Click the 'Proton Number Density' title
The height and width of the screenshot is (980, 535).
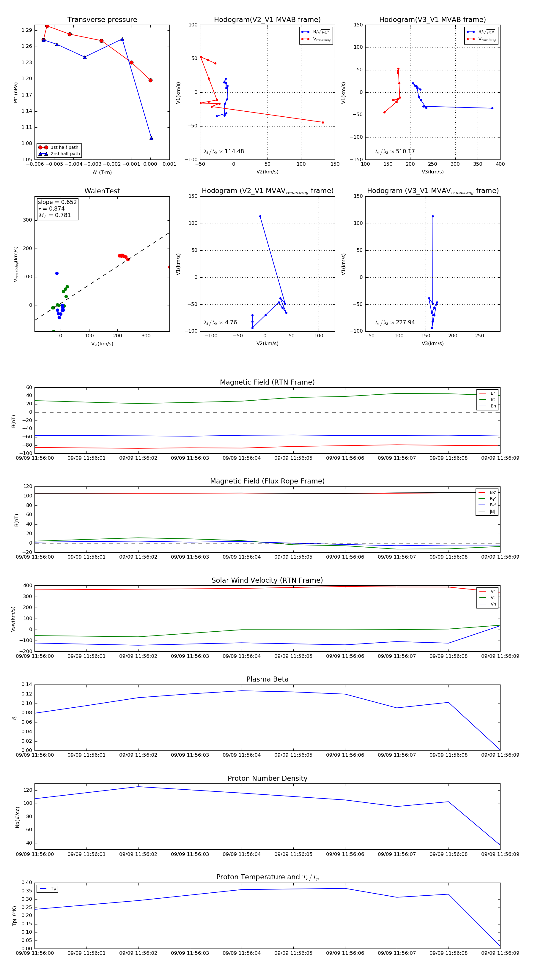(267, 778)
